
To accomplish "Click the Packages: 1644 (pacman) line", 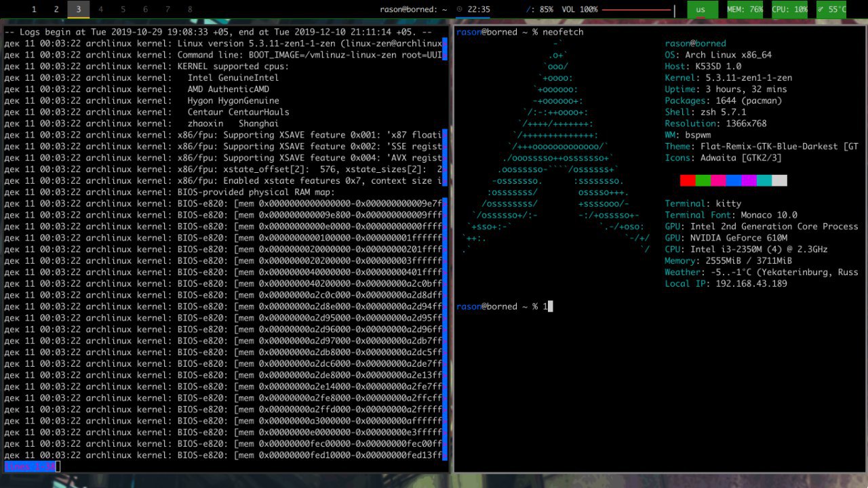I will point(723,101).
